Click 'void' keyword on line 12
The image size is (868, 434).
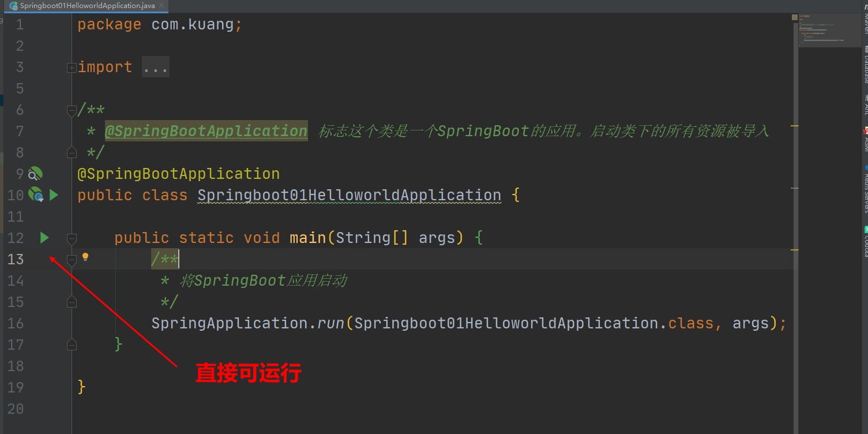point(262,238)
